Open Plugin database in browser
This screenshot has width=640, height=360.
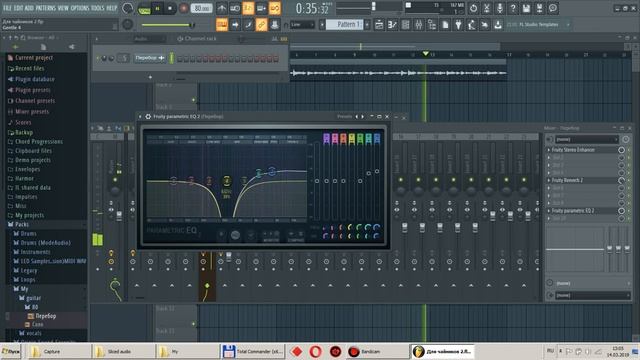tap(35, 79)
